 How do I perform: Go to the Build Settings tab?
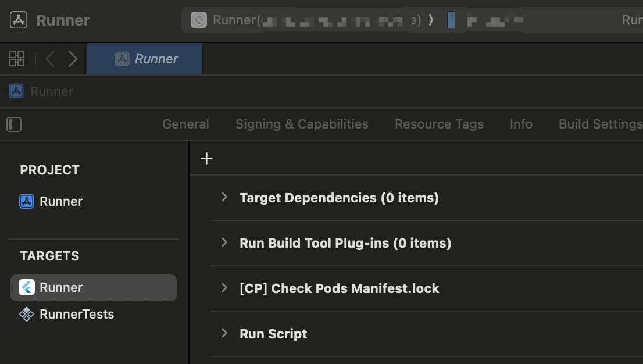[x=601, y=124]
